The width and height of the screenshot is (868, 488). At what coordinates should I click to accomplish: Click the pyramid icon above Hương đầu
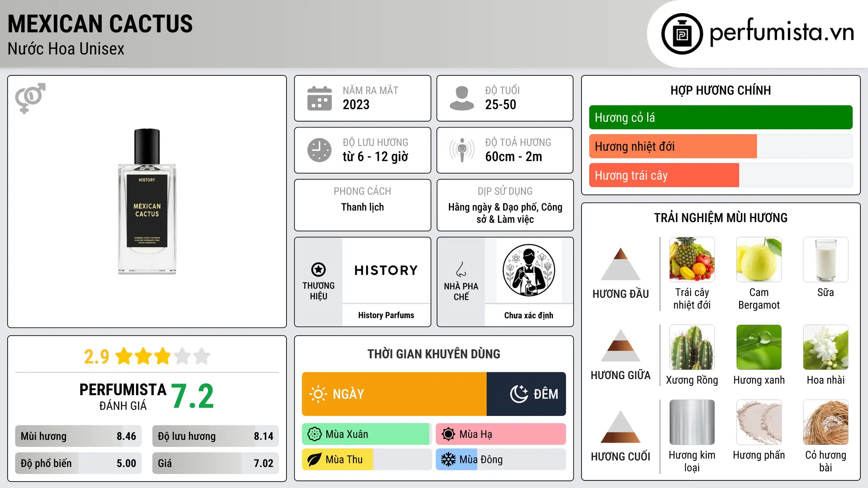(x=620, y=264)
